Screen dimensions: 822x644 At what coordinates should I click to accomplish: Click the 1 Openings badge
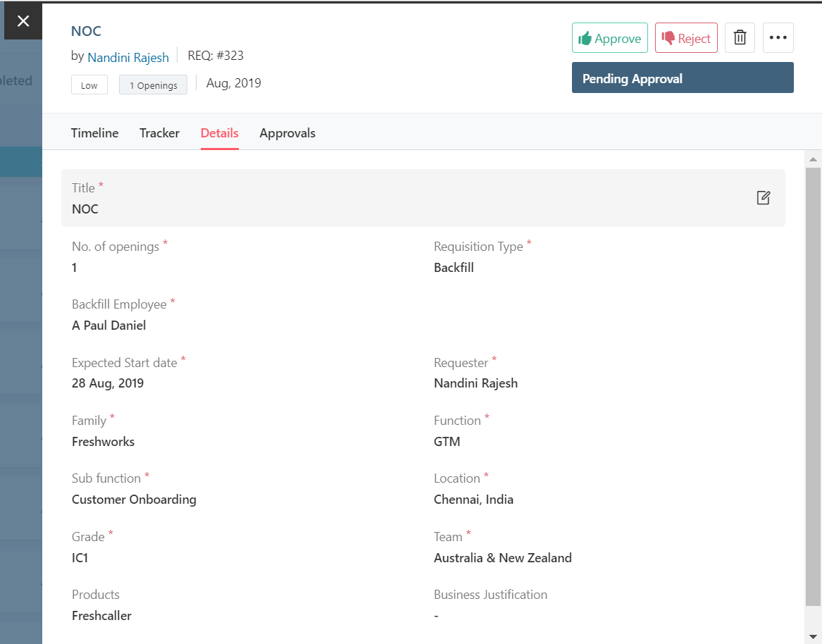153,85
